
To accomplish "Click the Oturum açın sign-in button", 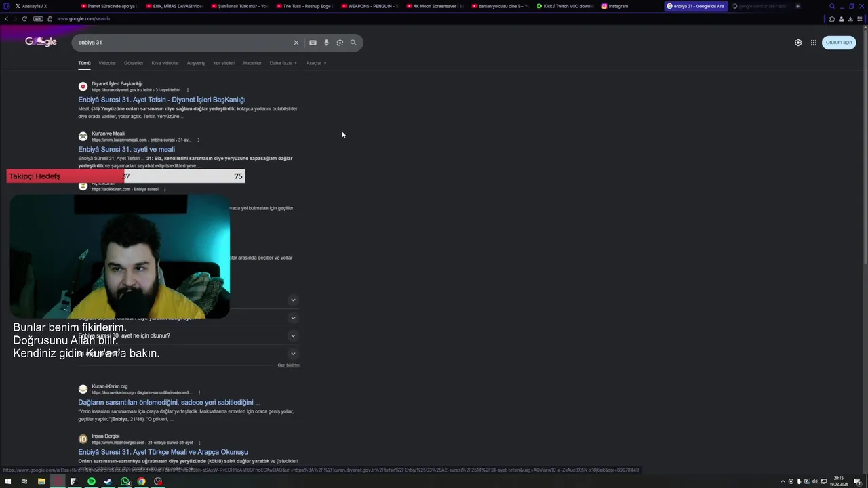I will point(839,43).
